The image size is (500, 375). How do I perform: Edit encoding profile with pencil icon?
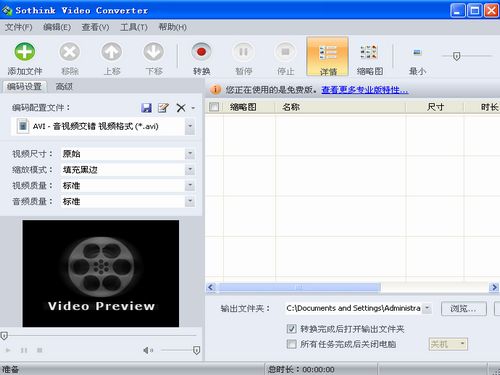[163, 108]
